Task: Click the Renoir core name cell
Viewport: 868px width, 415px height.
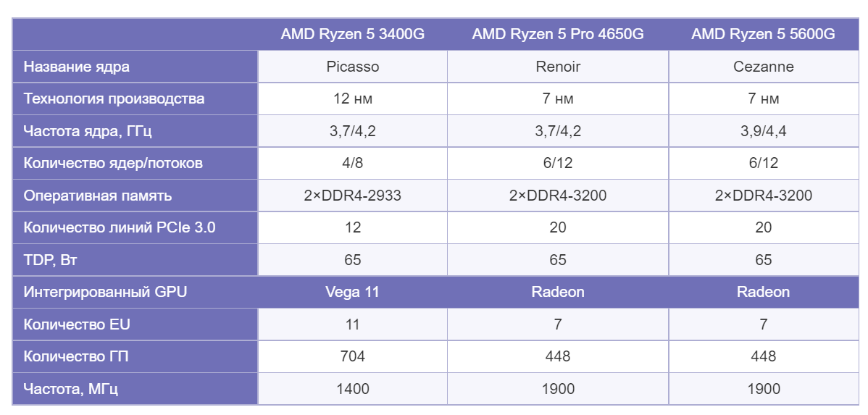Action: [x=557, y=67]
